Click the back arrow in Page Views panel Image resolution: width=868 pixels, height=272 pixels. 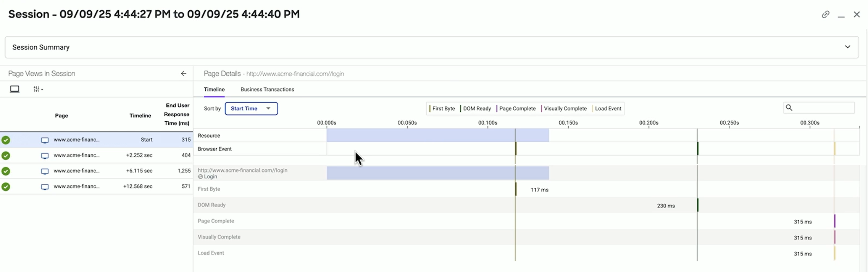tap(184, 74)
